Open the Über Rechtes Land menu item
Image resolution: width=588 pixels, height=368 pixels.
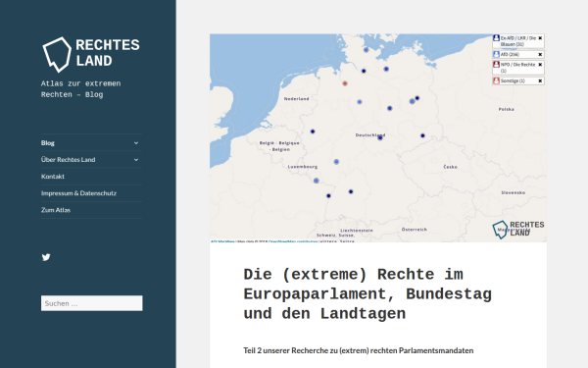[x=69, y=160]
